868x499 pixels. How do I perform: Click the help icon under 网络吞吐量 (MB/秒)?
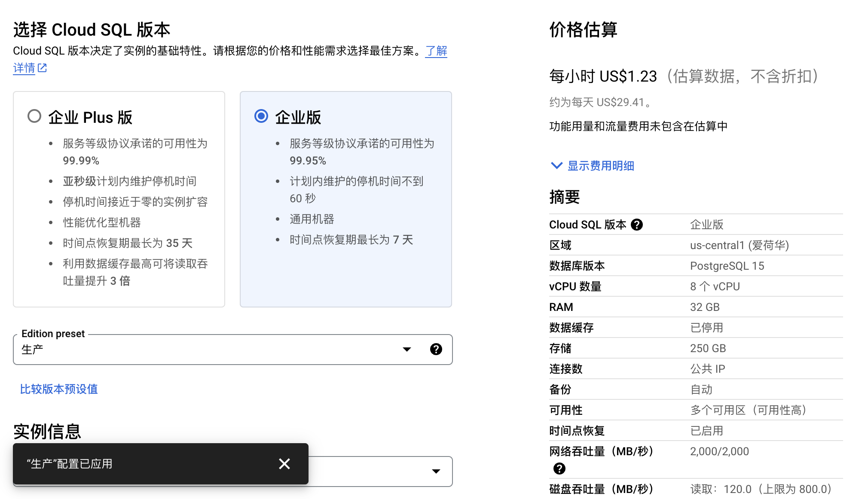(x=559, y=469)
